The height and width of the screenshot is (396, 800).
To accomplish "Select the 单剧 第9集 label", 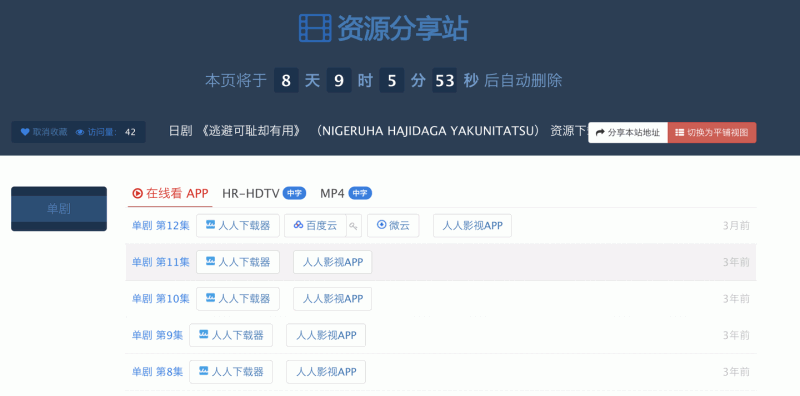I will point(157,335).
